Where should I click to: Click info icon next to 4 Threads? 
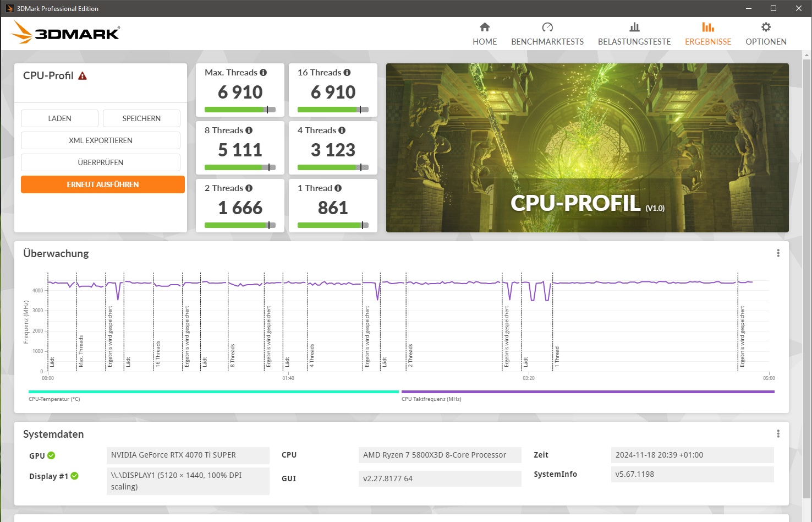pyautogui.click(x=342, y=130)
